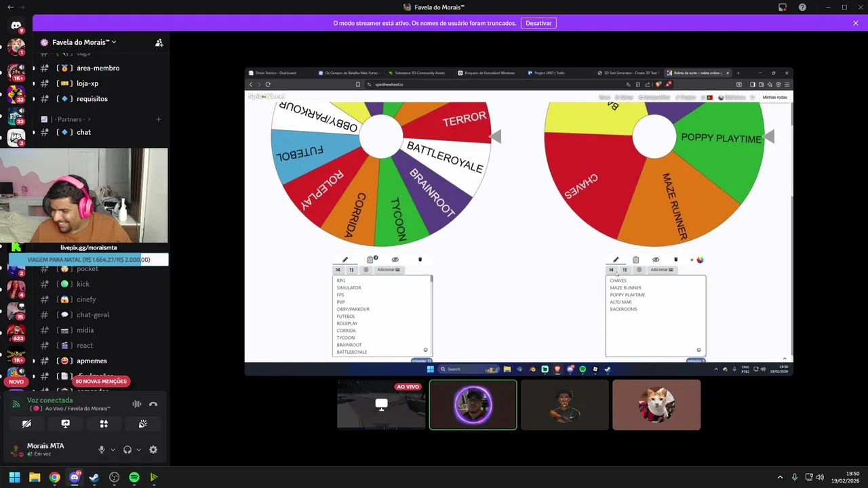Show hidden system tray icons arrow
This screenshot has width=868, height=488.
pos(780,477)
